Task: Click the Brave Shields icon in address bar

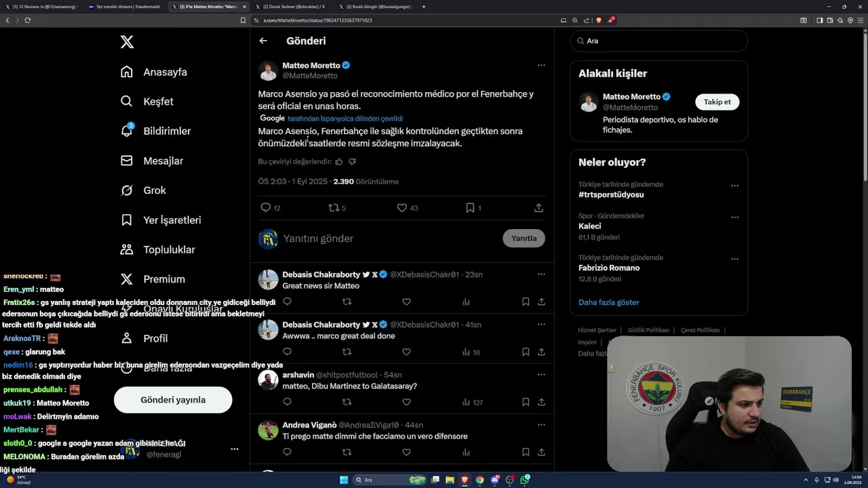Action: [x=597, y=20]
